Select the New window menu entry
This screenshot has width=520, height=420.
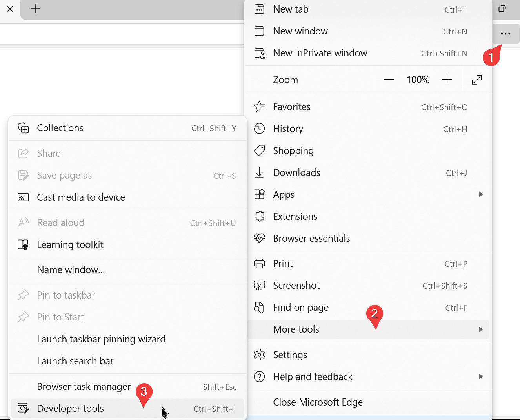[368, 31]
